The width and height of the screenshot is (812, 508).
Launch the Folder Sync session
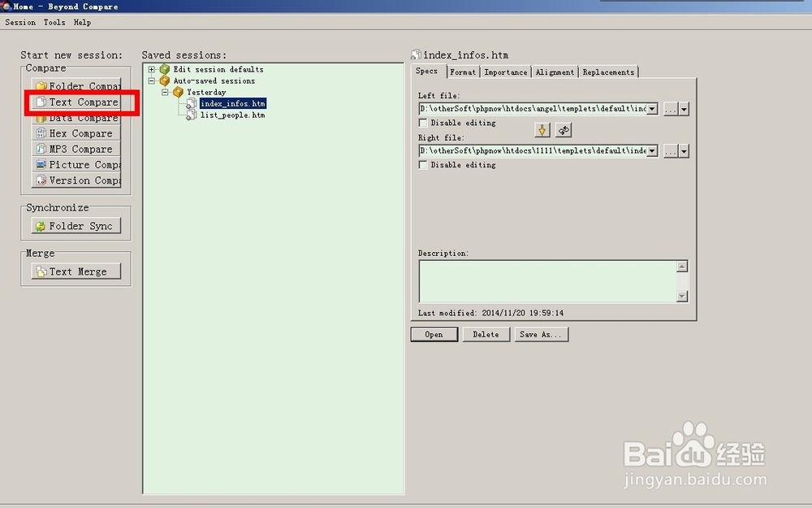point(76,225)
